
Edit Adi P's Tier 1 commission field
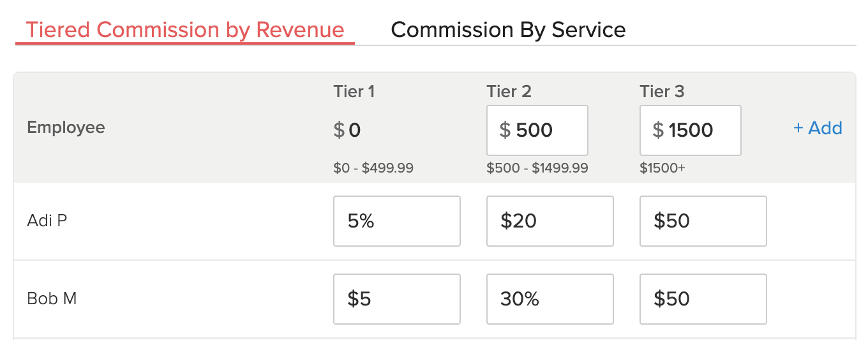pos(396,221)
